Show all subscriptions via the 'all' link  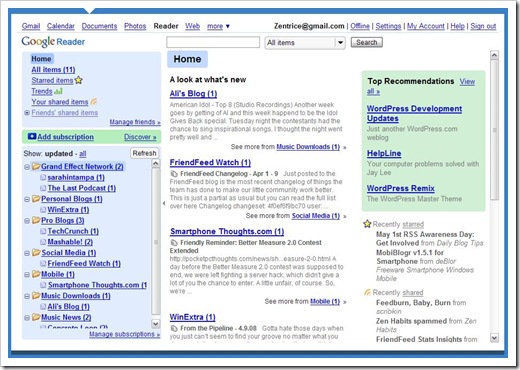click(83, 154)
